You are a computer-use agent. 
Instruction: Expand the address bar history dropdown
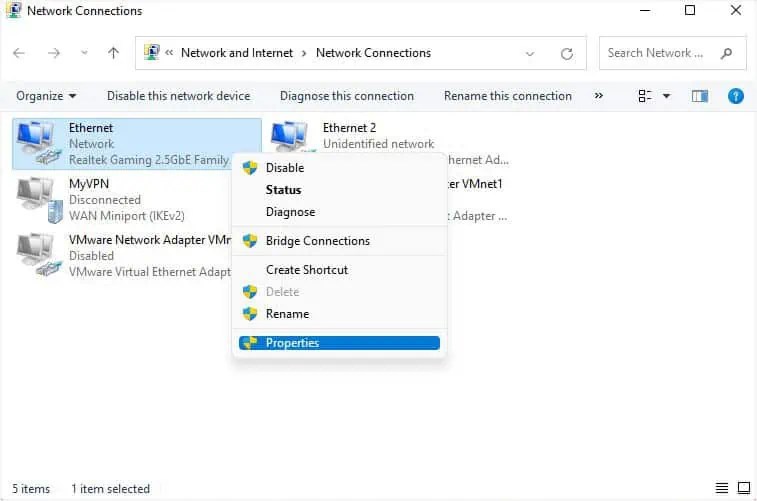click(530, 53)
